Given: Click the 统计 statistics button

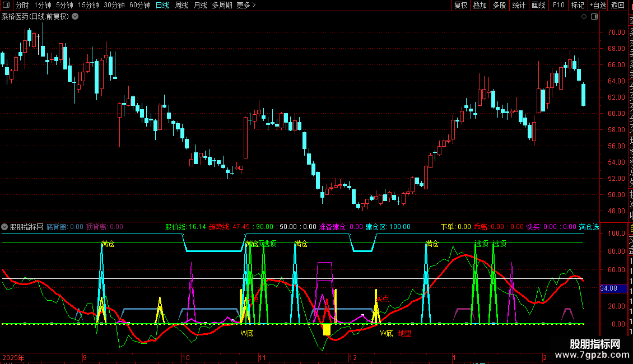Looking at the screenshot, I should [519, 5].
